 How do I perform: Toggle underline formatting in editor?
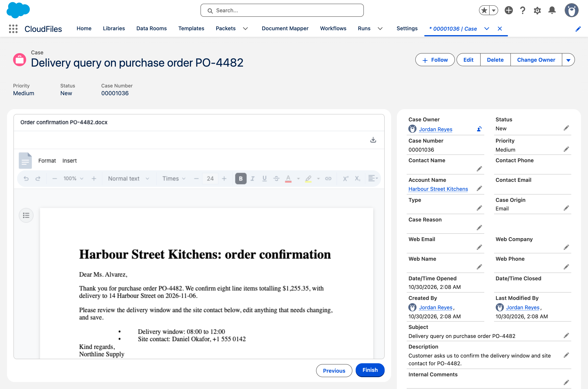tap(265, 179)
